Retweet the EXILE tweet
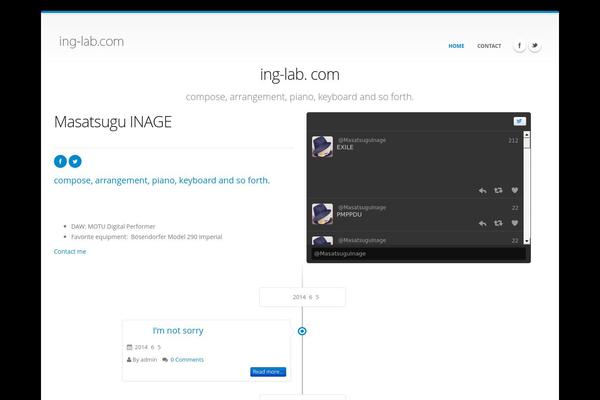 (498, 191)
